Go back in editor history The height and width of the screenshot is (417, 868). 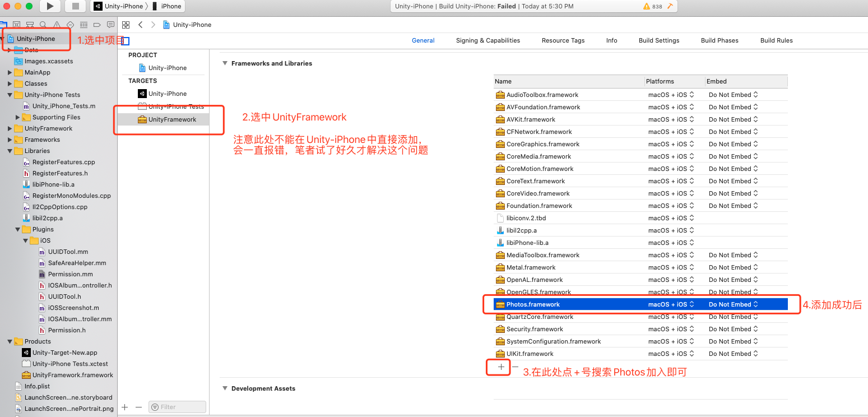[141, 25]
